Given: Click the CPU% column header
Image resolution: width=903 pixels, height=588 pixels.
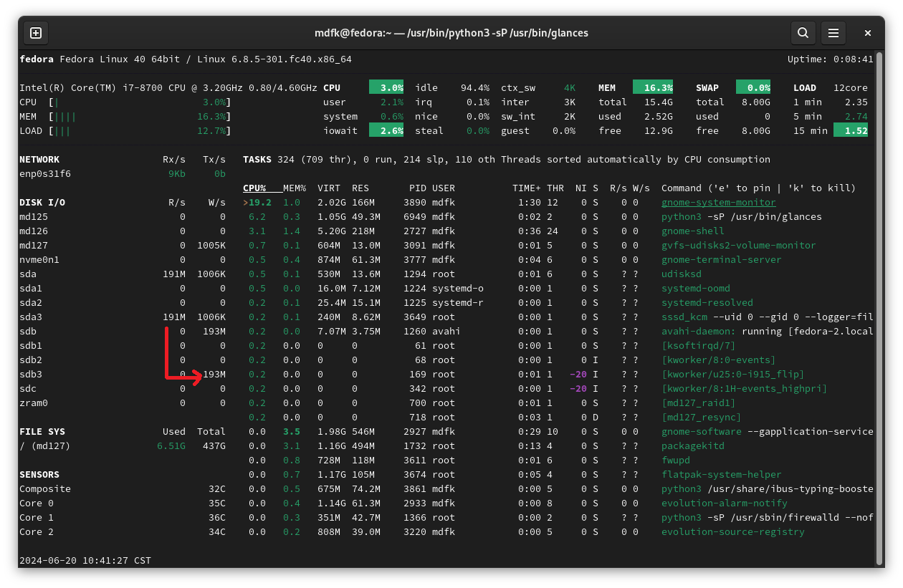Looking at the screenshot, I should (254, 188).
